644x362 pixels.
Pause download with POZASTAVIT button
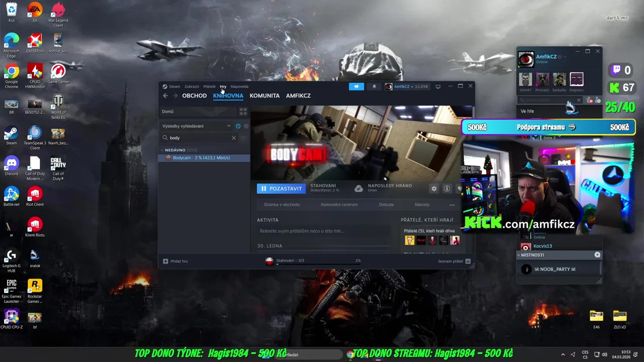(281, 189)
